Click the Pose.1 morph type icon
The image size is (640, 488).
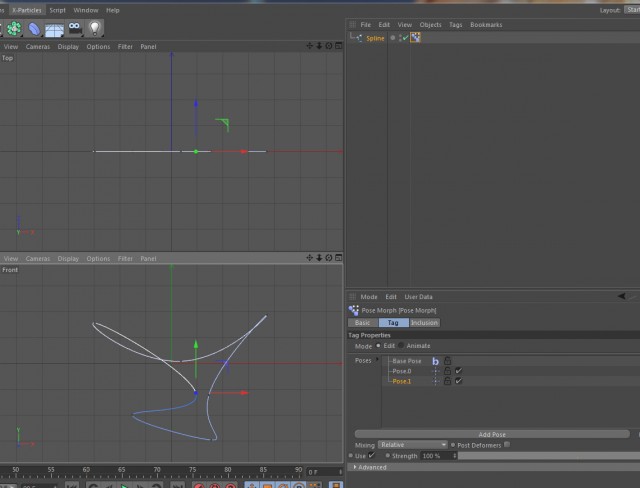click(436, 381)
